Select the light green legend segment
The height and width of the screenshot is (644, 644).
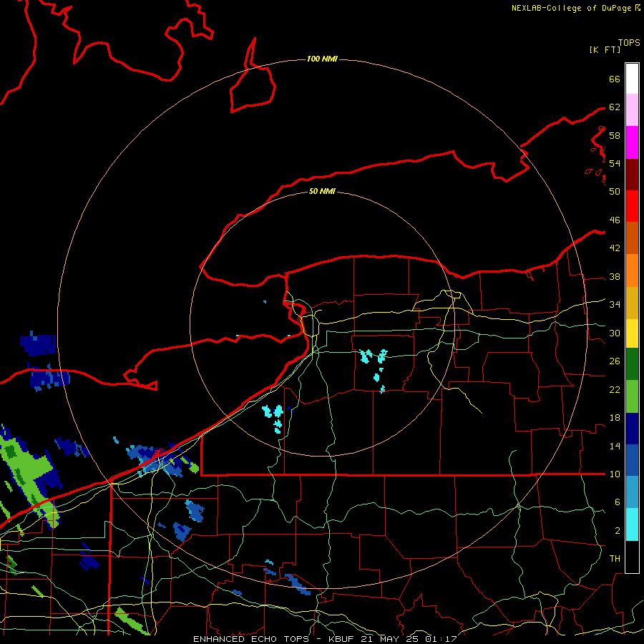tap(632, 396)
